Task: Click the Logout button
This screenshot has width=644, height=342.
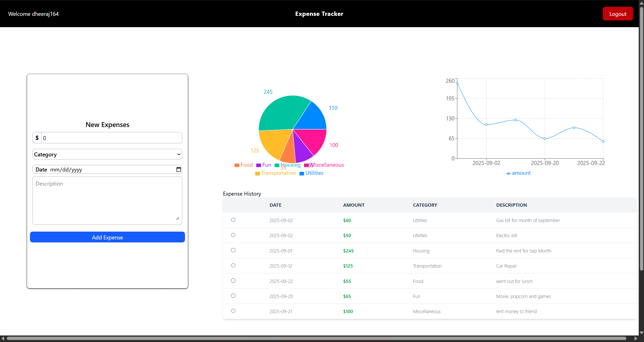Action: coord(618,14)
